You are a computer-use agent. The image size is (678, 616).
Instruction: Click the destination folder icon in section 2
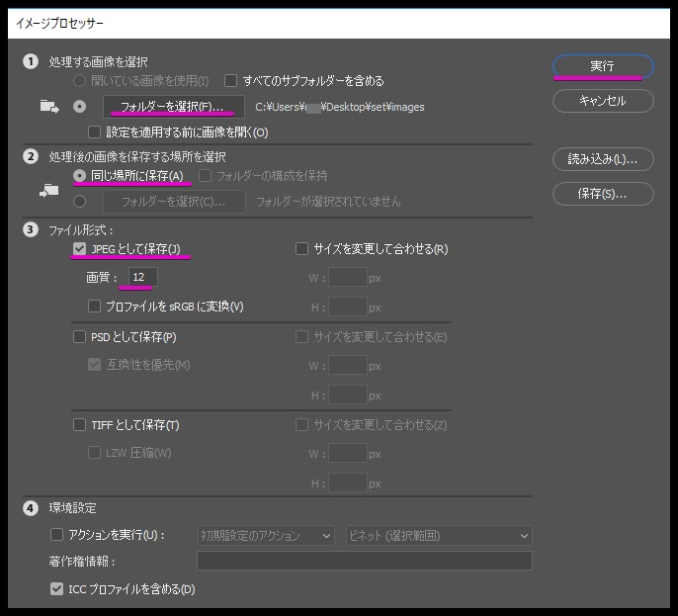(49, 189)
